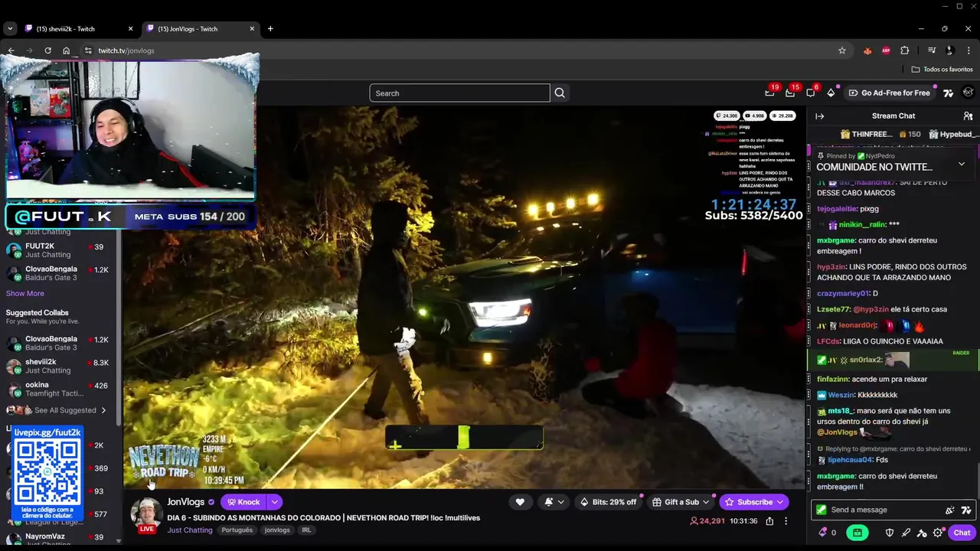Open notification bell dropdown for JonVlogs
The height and width of the screenshot is (551, 980).
point(554,502)
